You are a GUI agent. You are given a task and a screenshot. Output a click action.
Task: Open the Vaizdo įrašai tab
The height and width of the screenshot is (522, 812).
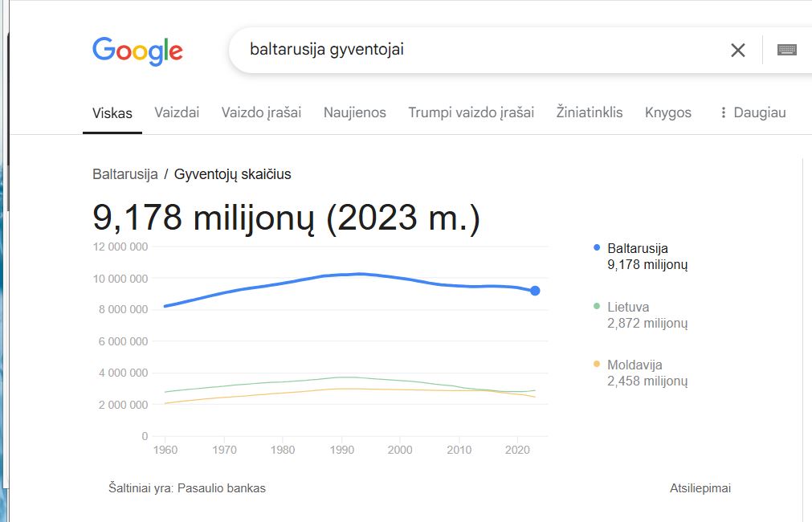coord(261,112)
